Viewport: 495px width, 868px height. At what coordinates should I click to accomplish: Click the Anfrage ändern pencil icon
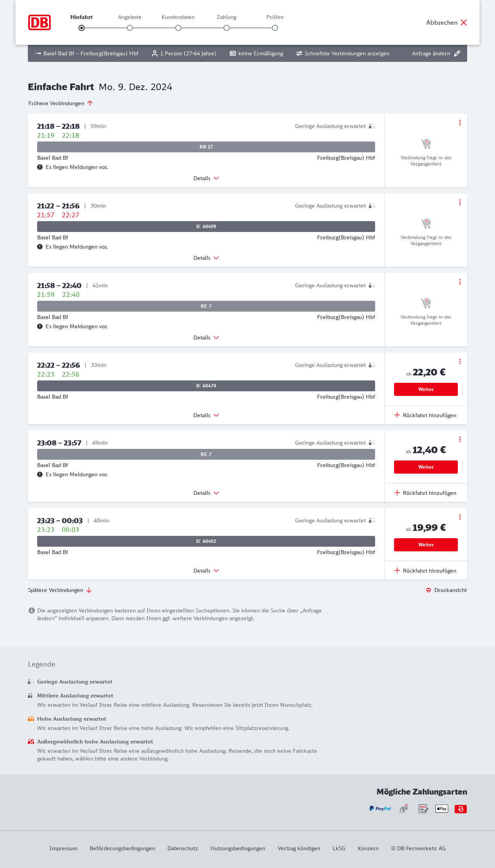[x=457, y=53]
